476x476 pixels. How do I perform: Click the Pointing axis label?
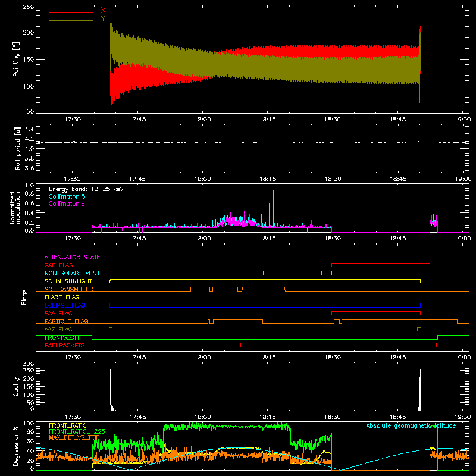(x=16, y=59)
